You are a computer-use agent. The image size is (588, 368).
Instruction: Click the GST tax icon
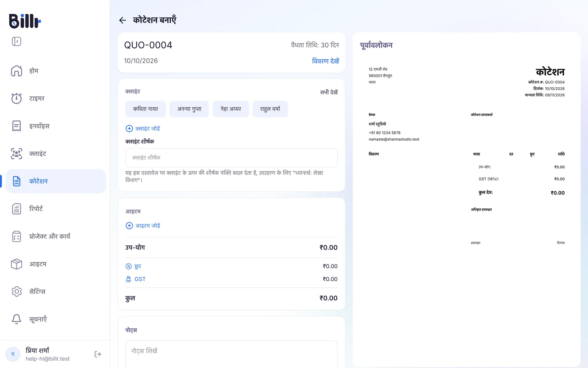(129, 279)
